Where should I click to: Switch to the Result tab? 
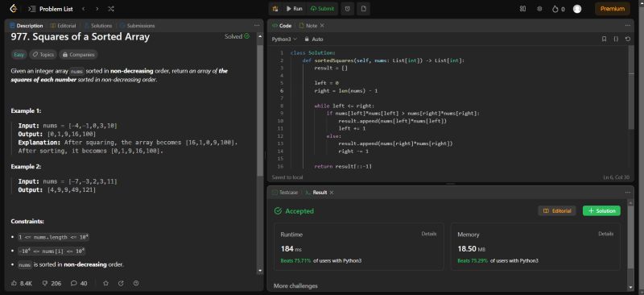[x=316, y=192]
